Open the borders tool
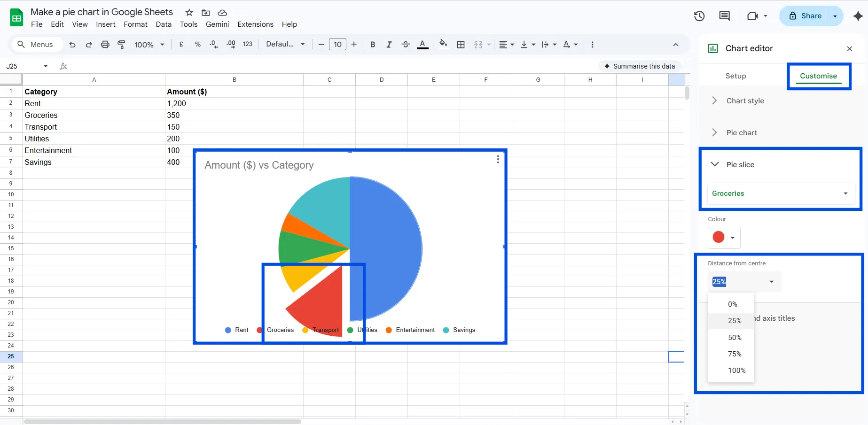868x425 pixels. click(x=461, y=44)
